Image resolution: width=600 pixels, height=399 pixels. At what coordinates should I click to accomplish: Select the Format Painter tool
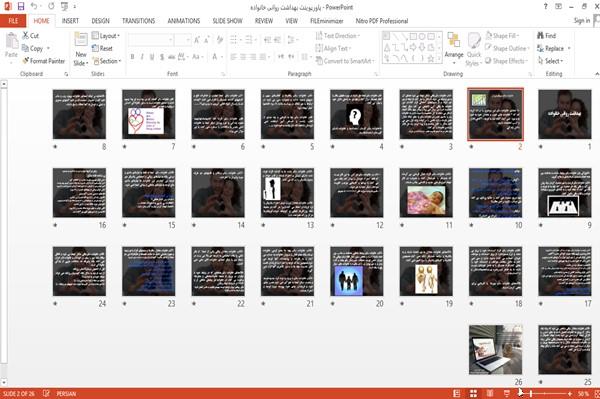(44, 61)
